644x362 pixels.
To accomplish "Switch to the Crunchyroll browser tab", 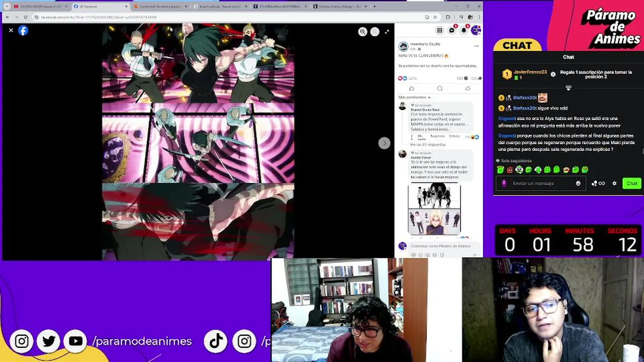I will 161,7.
